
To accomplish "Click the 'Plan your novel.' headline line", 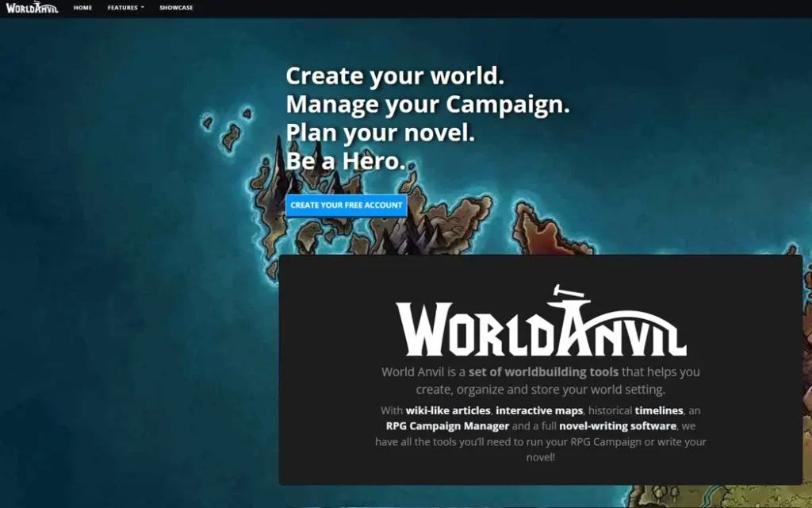I will click(x=380, y=132).
